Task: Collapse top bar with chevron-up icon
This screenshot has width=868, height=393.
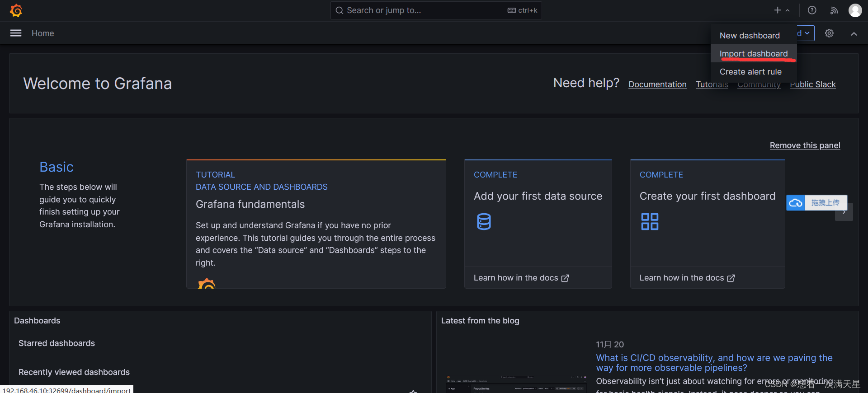Action: tap(854, 33)
